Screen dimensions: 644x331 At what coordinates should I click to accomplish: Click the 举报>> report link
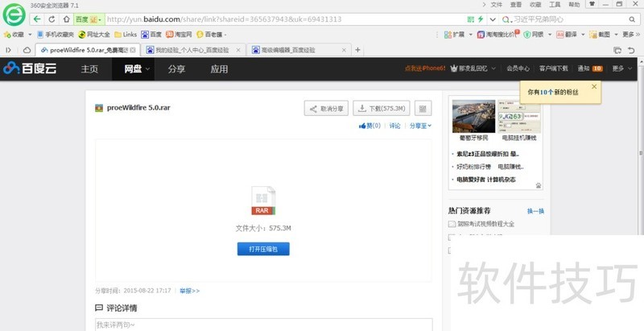[189, 291]
